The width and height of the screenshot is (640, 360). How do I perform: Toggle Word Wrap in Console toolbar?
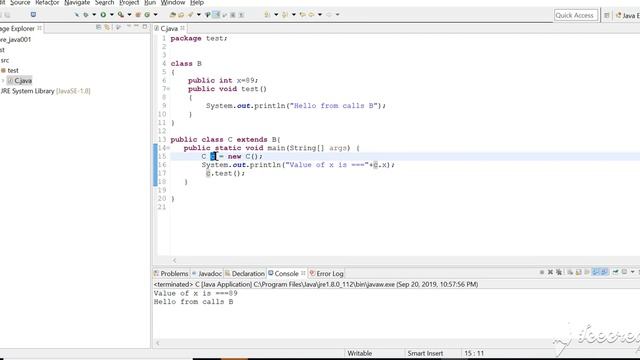(587, 272)
